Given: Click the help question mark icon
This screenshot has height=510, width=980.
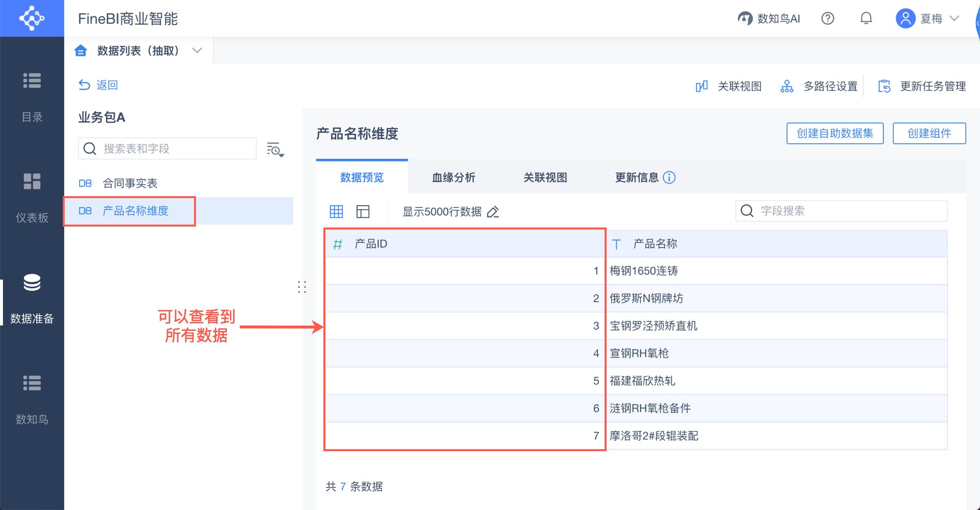Looking at the screenshot, I should click(828, 19).
